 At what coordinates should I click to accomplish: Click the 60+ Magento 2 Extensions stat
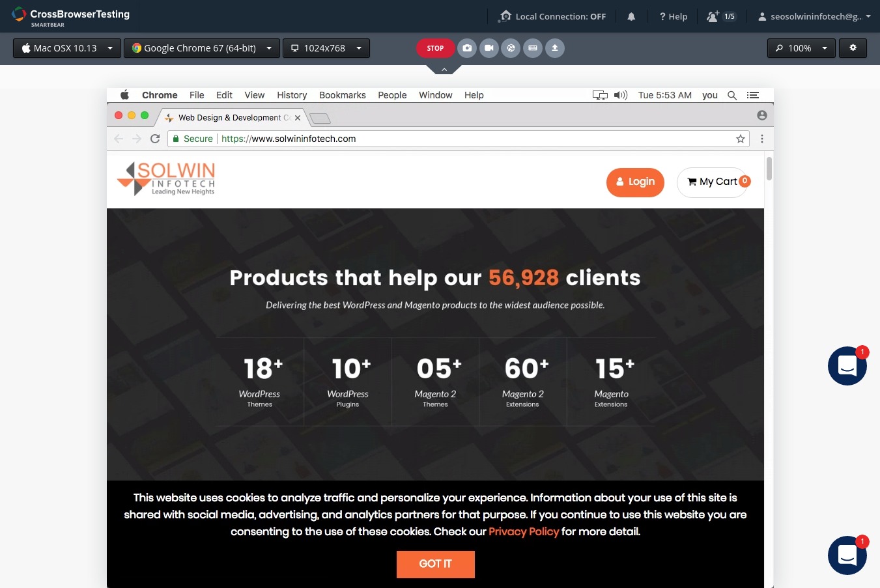coord(523,382)
